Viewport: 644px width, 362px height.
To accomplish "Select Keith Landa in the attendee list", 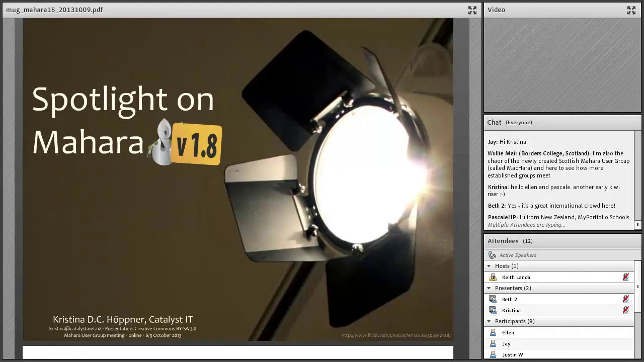I will tap(559, 278).
